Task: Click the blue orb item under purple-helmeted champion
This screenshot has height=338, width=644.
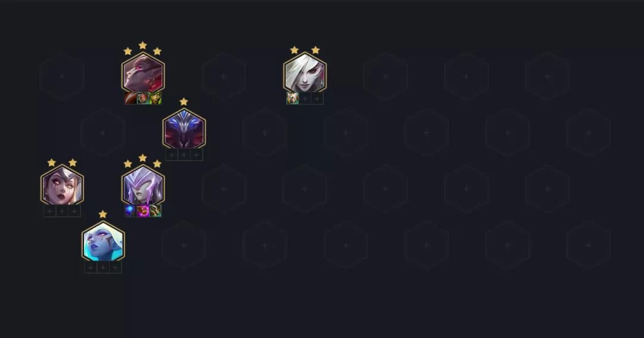Action: pos(131,210)
